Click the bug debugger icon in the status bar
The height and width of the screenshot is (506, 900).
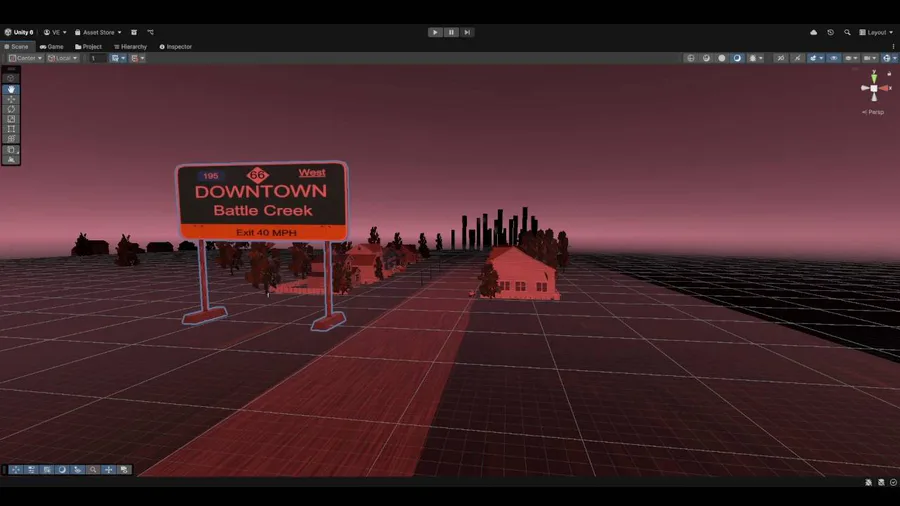tap(868, 482)
